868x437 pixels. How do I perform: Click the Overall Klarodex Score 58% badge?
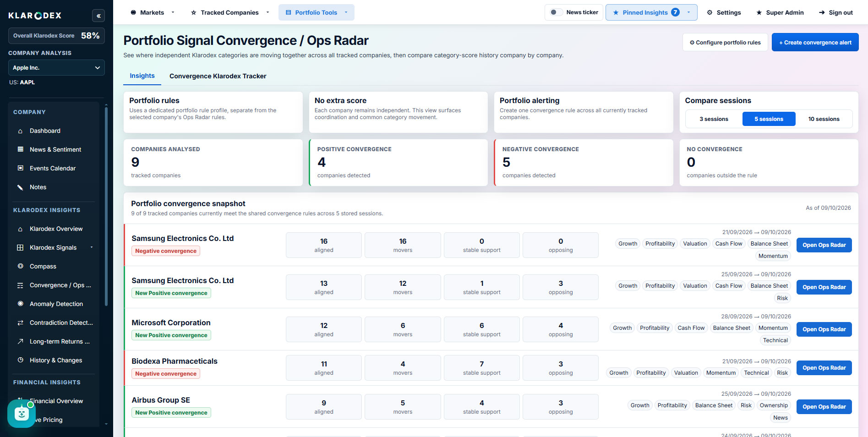pyautogui.click(x=56, y=36)
